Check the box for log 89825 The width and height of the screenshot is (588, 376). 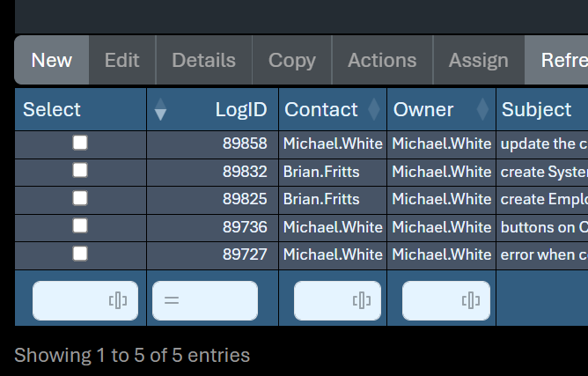click(x=80, y=198)
